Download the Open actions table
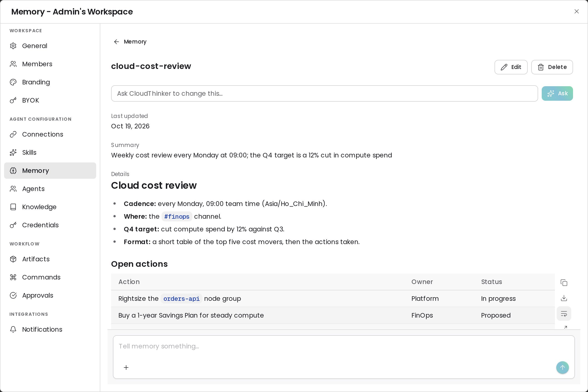 click(564, 298)
